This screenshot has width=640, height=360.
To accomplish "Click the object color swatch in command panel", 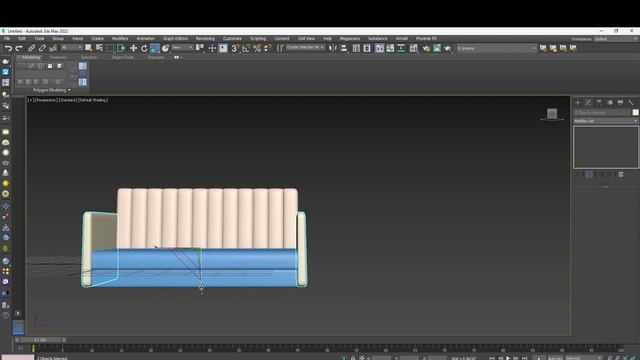I will tap(635, 112).
